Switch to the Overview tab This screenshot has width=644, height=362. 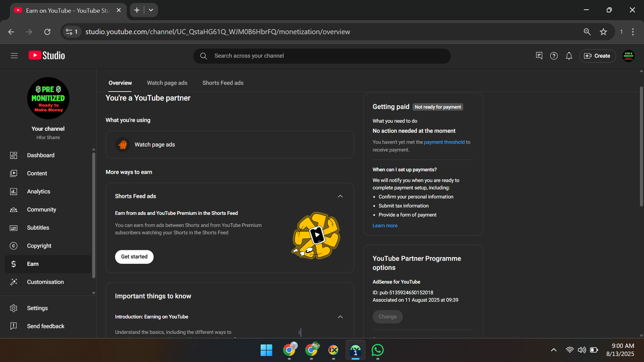pyautogui.click(x=120, y=83)
